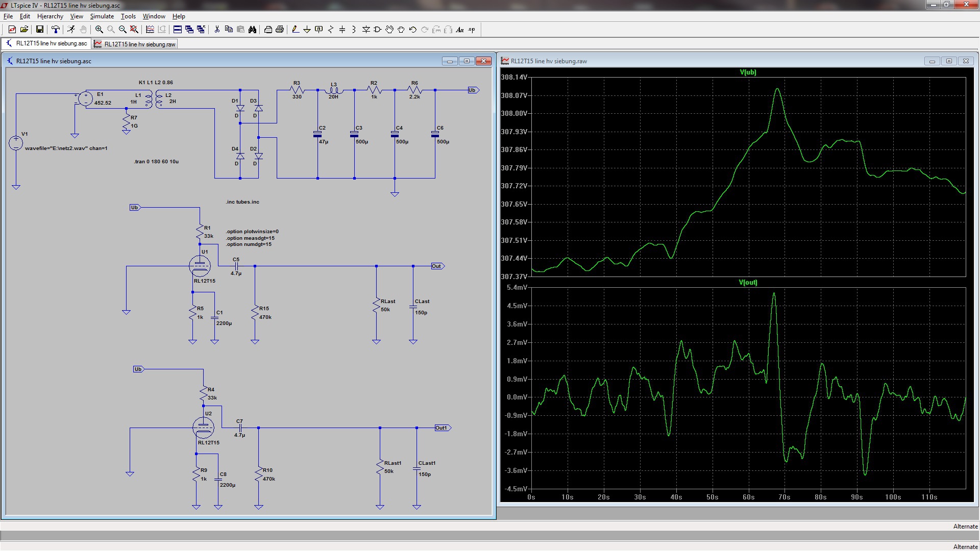Place a Ground symbol tool
The image size is (980, 551).
[x=307, y=30]
